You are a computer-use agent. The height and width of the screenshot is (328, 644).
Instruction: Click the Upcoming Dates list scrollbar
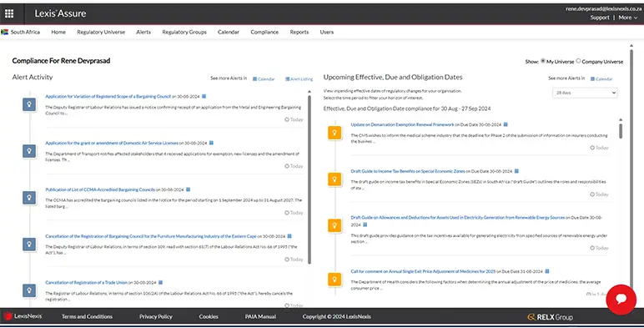(x=621, y=131)
